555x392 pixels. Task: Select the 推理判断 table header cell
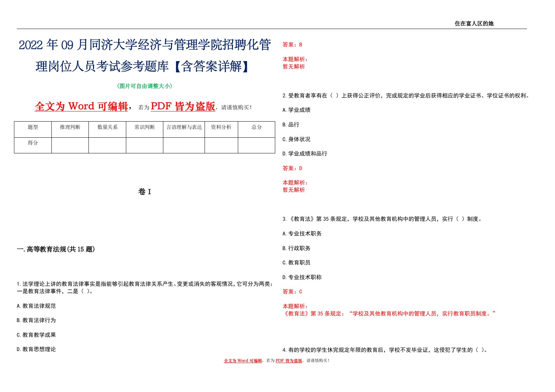point(70,129)
